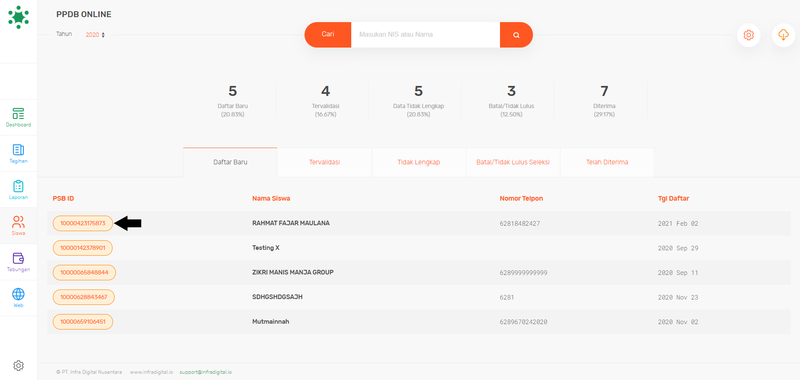Click the Data Tidak Lengkap statistic
The width and height of the screenshot is (800, 380).
tap(418, 101)
